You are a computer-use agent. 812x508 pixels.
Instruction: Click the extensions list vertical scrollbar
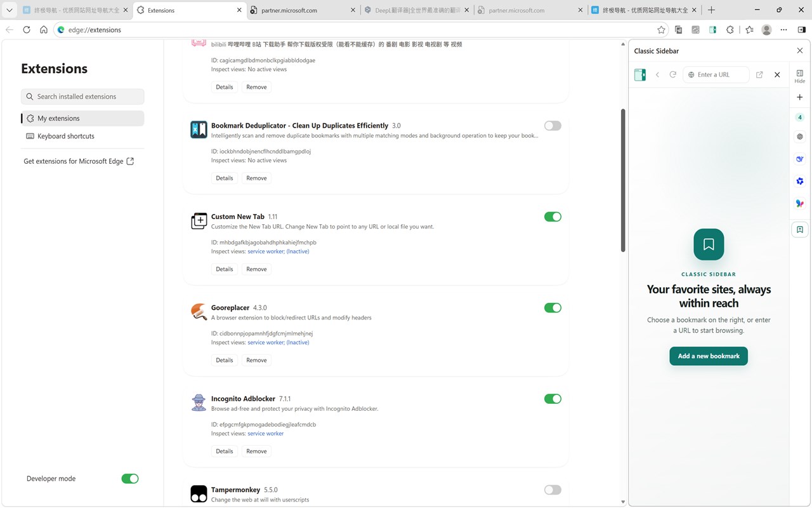coord(623,180)
